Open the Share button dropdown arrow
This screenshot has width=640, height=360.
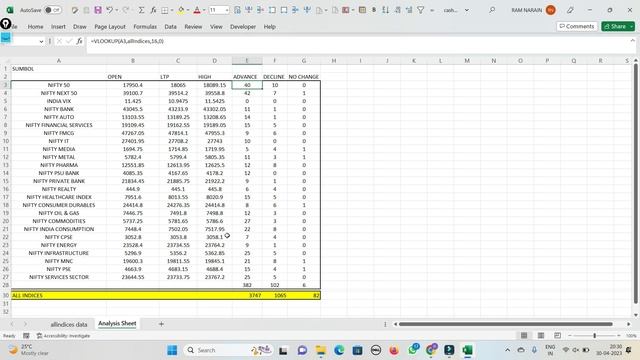click(632, 27)
